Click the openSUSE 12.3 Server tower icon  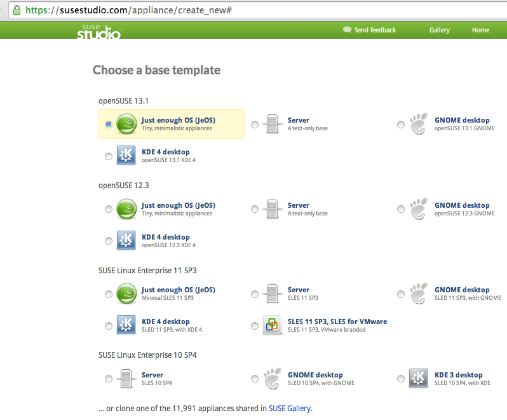pyautogui.click(x=273, y=209)
